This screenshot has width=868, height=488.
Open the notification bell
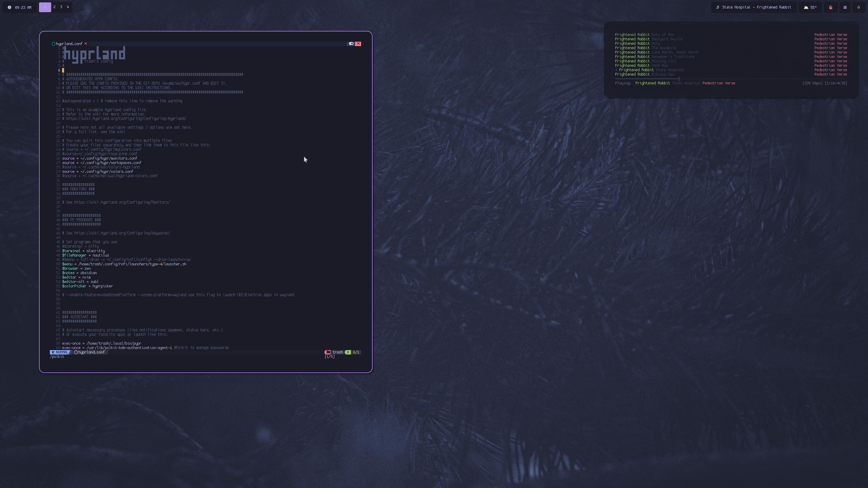(859, 7)
